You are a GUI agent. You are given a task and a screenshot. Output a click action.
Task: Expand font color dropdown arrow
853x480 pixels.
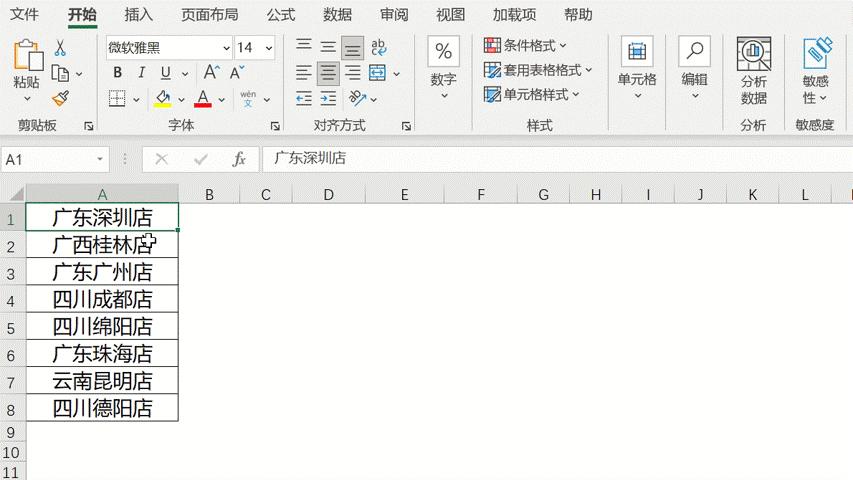221,100
